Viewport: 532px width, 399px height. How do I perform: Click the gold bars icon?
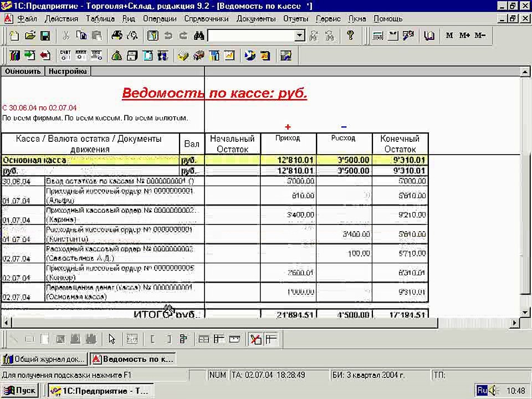pyautogui.click(x=183, y=55)
